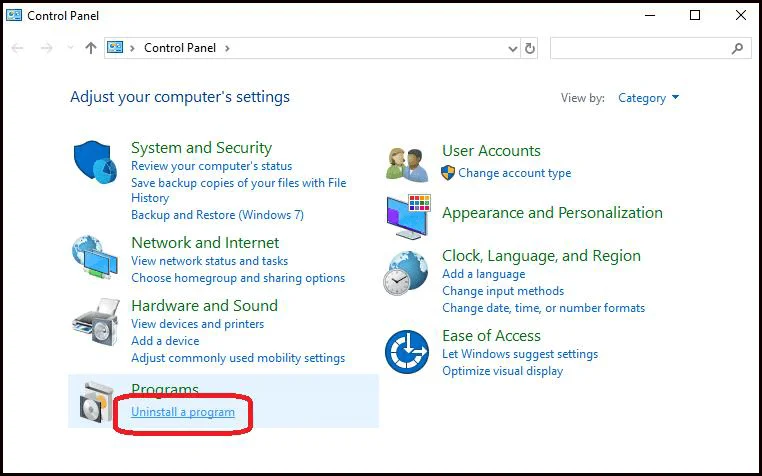The width and height of the screenshot is (762, 476).
Task: Open Hardware and Sound category
Action: 205,305
